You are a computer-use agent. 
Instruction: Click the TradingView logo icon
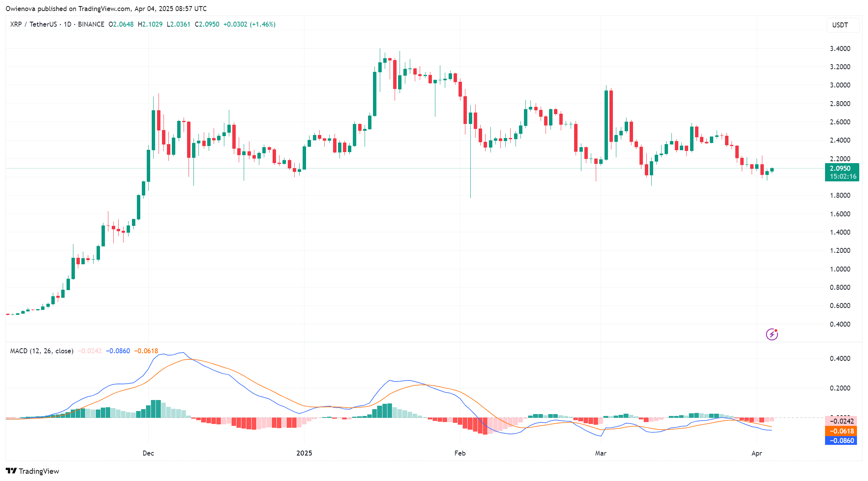point(11,471)
